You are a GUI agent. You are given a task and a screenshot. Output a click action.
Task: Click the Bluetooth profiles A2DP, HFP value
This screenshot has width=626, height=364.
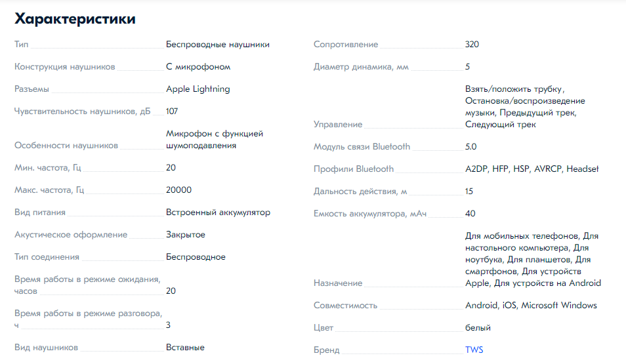[532, 169]
